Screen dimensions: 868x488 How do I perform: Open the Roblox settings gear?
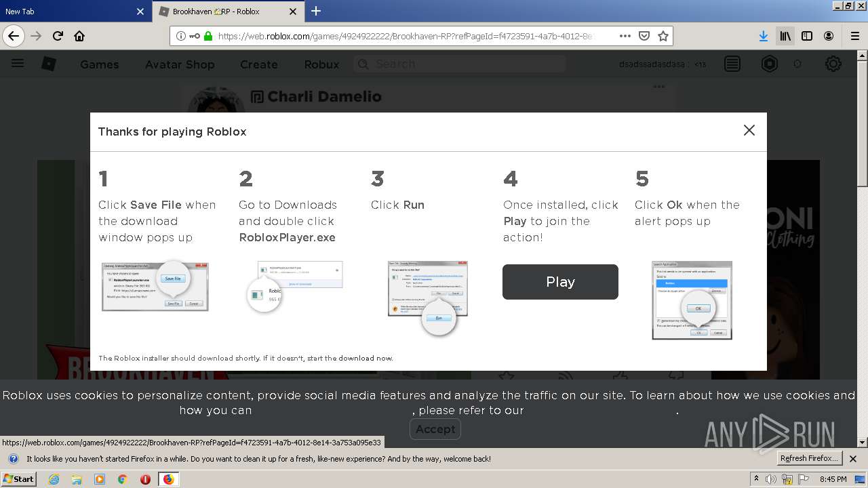(833, 64)
